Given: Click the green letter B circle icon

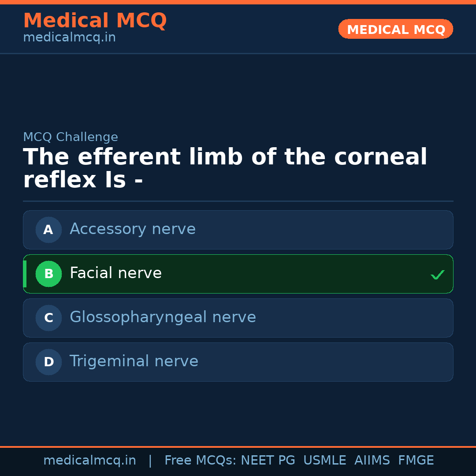Looking at the screenshot, I should click(x=48, y=274).
